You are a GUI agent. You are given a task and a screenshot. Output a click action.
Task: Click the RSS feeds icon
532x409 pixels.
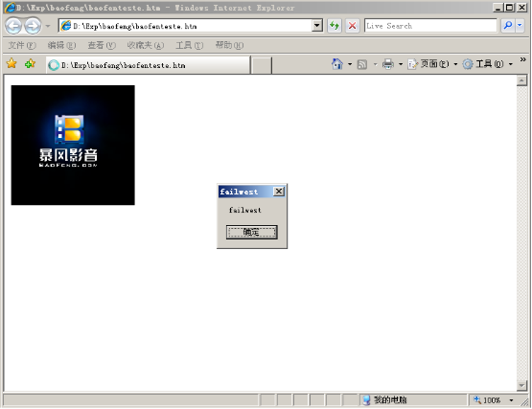pos(362,64)
